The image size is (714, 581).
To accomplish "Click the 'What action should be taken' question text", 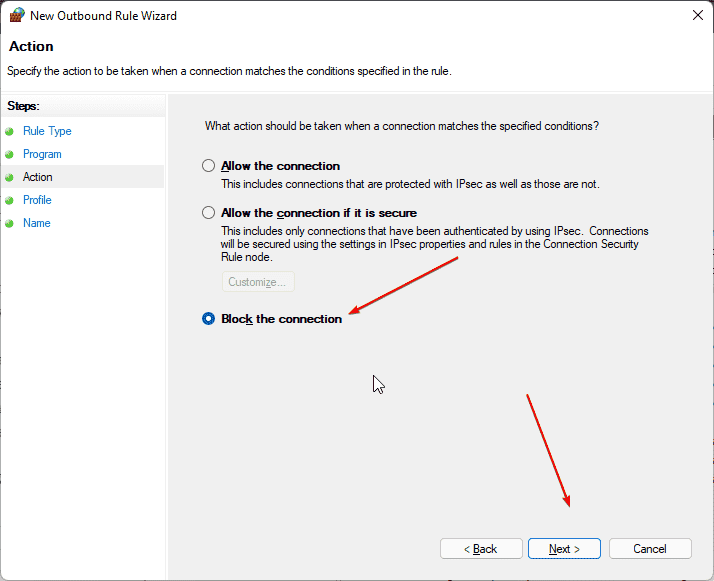I will pyautogui.click(x=402, y=126).
